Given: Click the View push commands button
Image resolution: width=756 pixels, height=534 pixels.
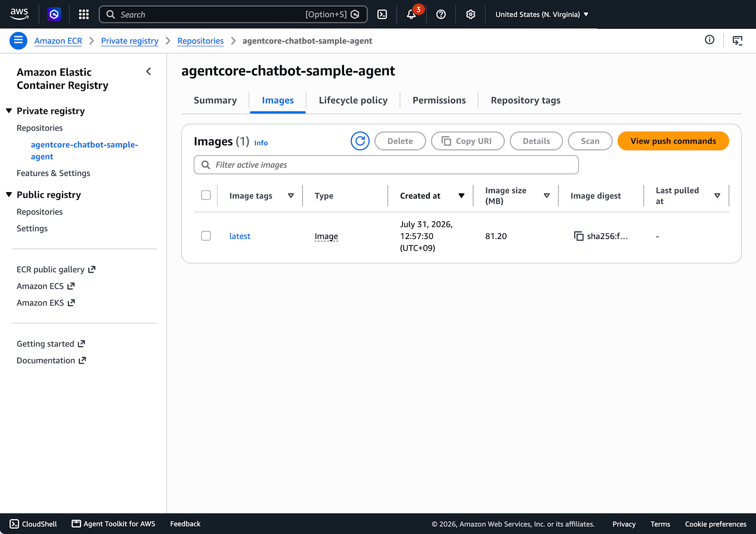Looking at the screenshot, I should [x=673, y=141].
